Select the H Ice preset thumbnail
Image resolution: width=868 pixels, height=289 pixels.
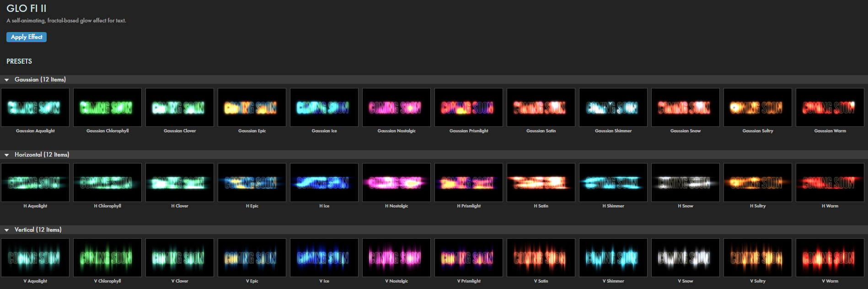[x=324, y=183]
